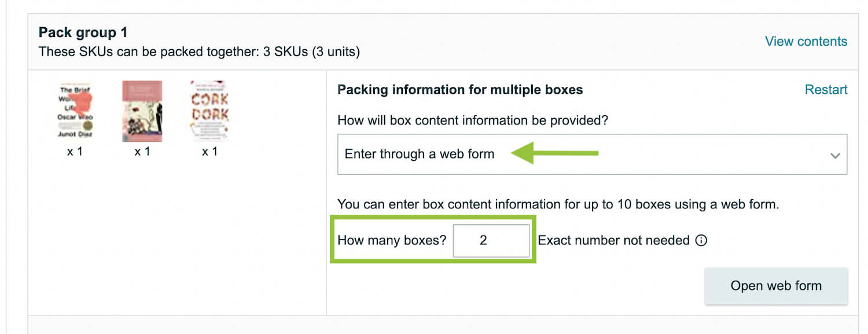Expand the box content dropdown chevron
This screenshot has height=334, width=868.
pos(835,156)
